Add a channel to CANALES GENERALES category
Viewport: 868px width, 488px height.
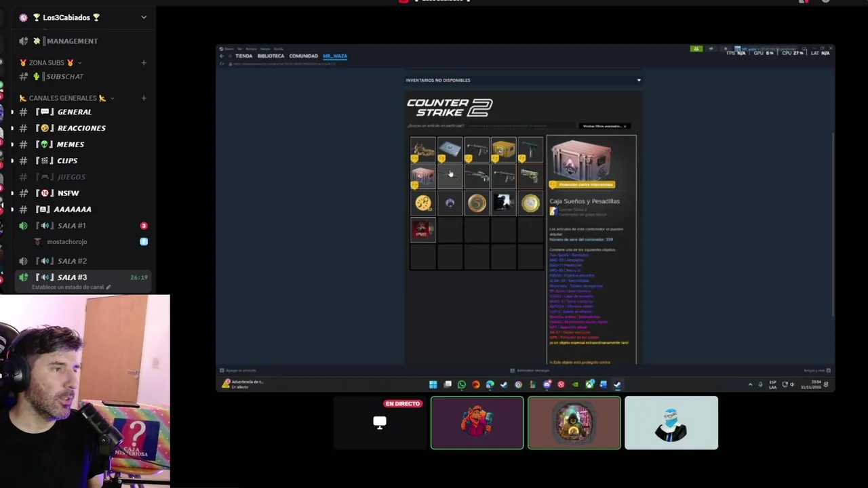(x=144, y=98)
